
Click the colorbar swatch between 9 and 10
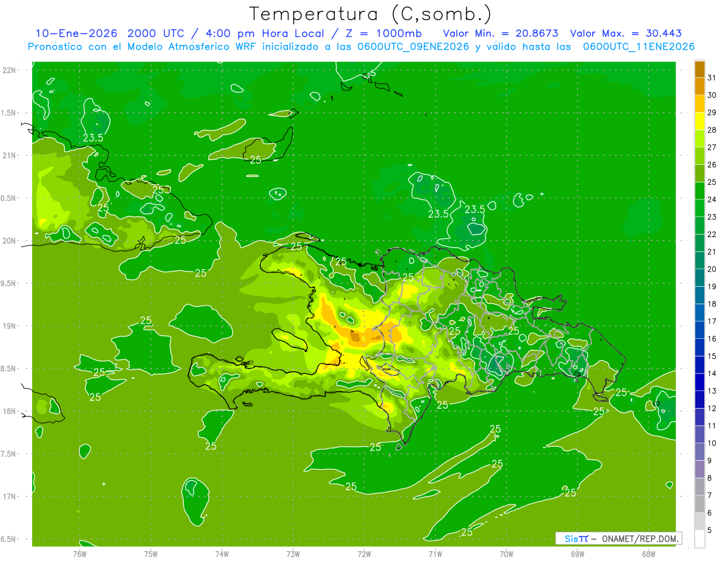(699, 452)
